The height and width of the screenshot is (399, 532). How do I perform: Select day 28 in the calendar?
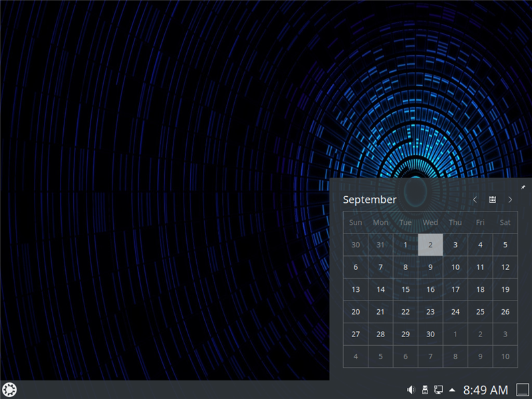coord(380,334)
